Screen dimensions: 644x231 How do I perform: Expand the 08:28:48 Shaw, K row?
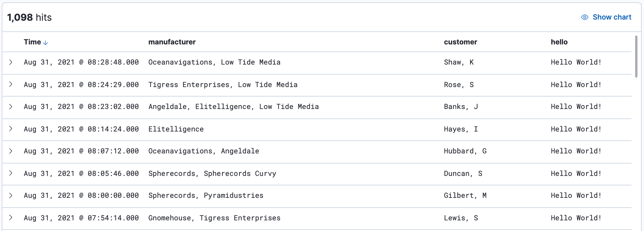11,62
